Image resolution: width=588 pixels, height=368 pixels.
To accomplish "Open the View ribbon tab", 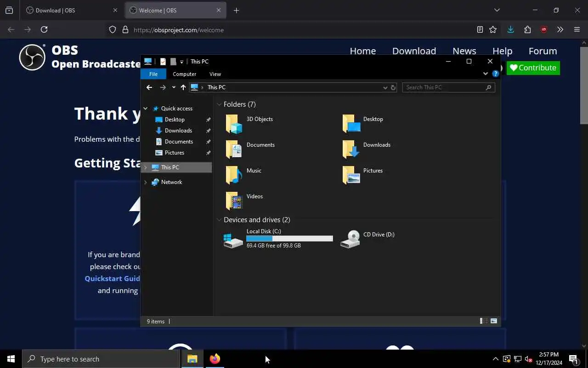I will pos(215,74).
